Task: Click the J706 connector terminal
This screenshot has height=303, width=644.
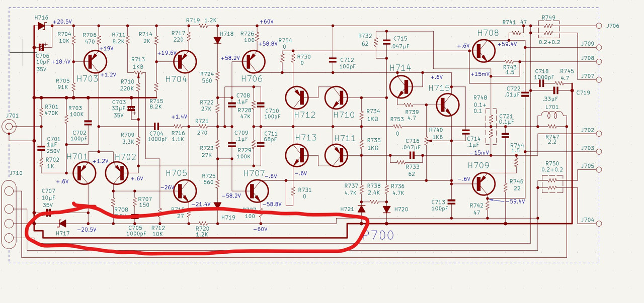Action: click(x=598, y=26)
